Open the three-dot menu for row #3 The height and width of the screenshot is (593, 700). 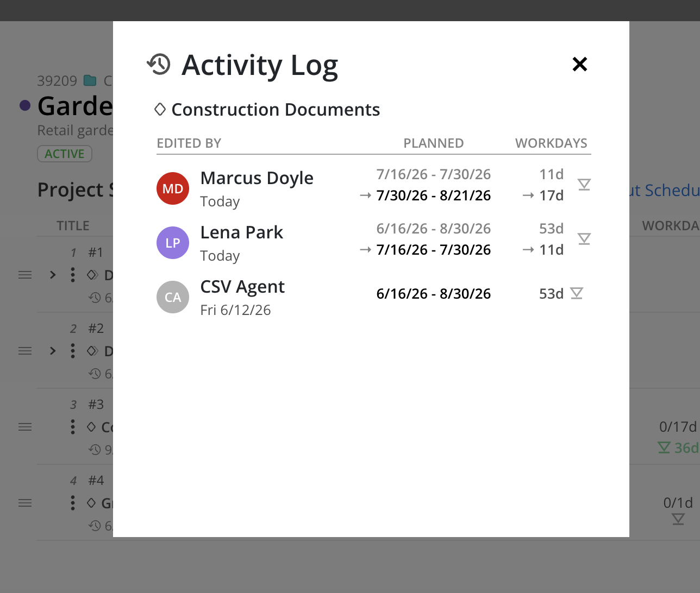pyautogui.click(x=73, y=427)
